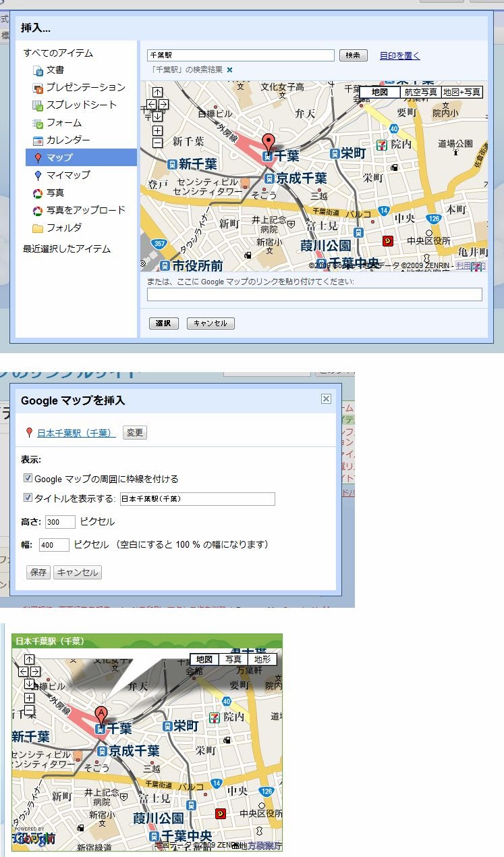Uncheck the タイトルを表示する checkbox

(28, 498)
